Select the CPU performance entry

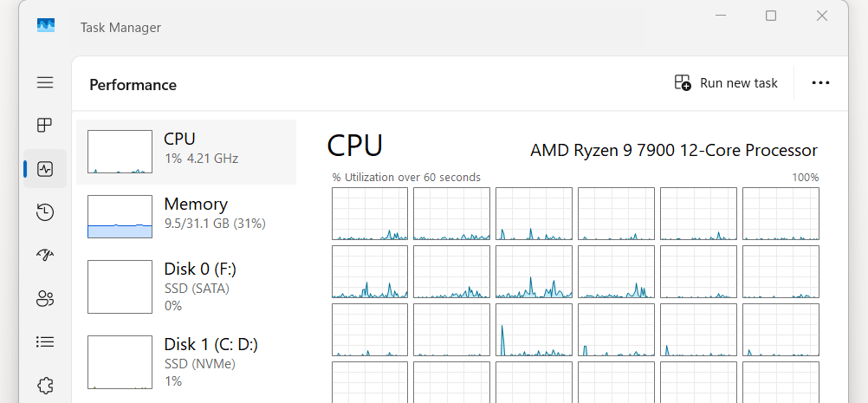pos(186,152)
